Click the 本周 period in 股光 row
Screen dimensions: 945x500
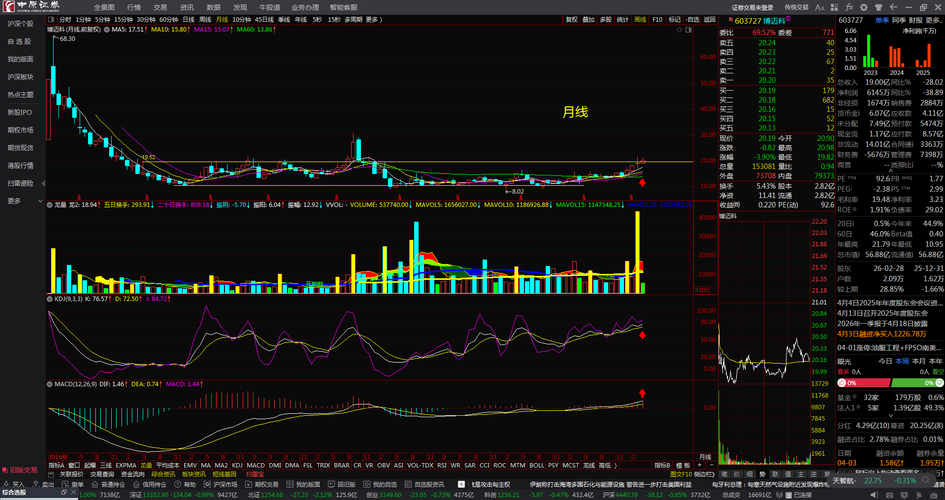click(902, 361)
